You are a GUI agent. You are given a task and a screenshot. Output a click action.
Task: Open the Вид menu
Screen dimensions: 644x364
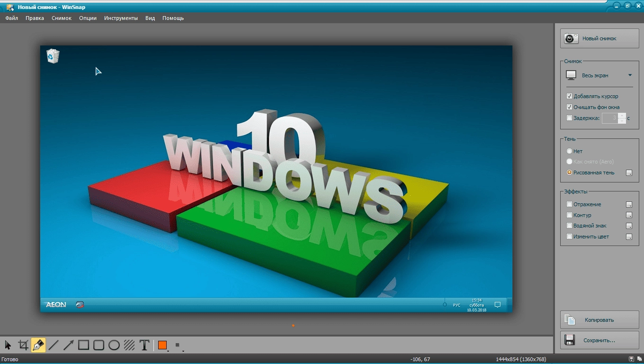coord(150,18)
